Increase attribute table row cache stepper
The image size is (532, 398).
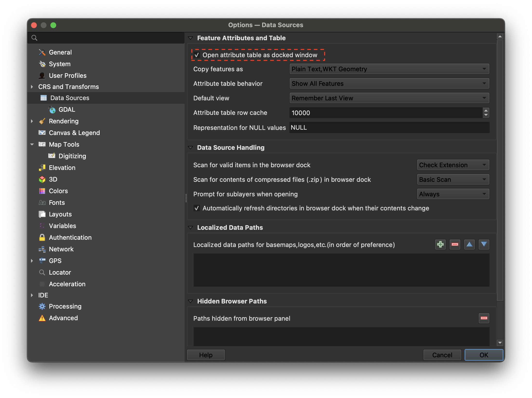486,111
